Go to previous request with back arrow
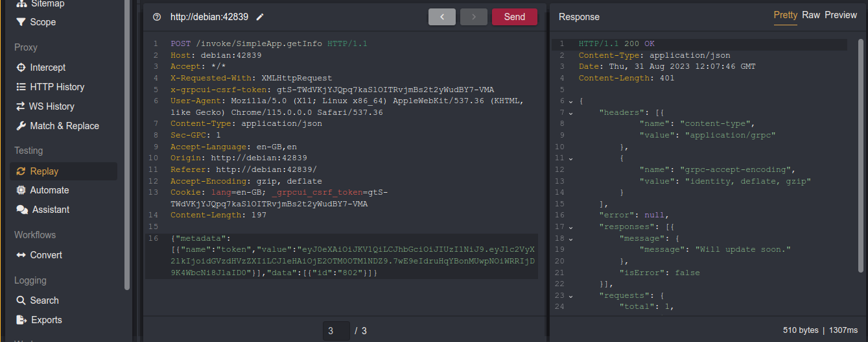 pyautogui.click(x=442, y=17)
